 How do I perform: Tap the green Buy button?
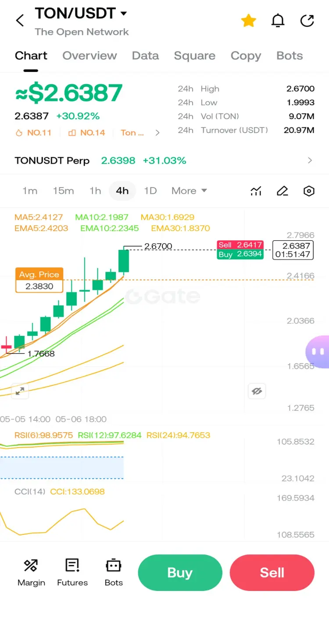(x=180, y=573)
